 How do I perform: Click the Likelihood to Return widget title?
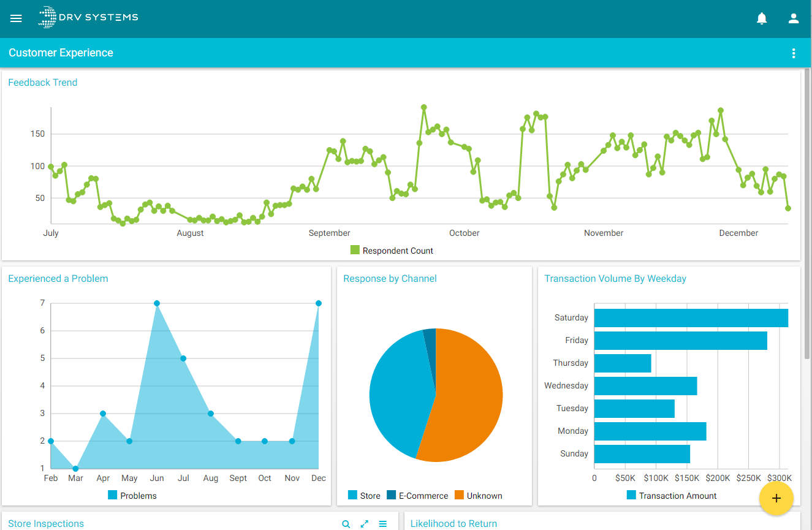coord(453,524)
